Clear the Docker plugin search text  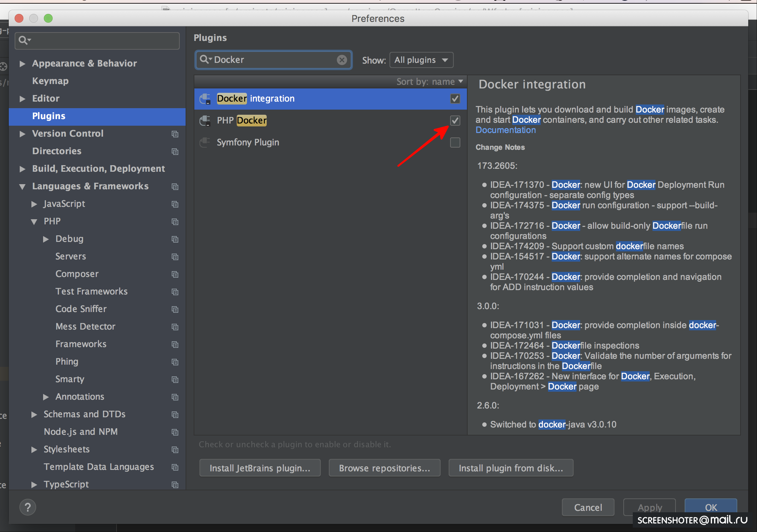[x=342, y=60]
